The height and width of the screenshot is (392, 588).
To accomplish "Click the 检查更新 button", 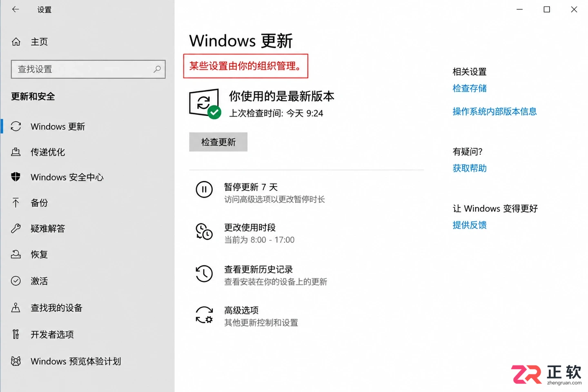I will 218,142.
